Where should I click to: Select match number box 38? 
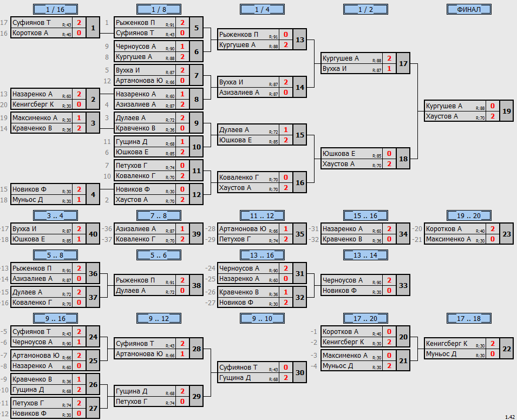pyautogui.click(x=197, y=285)
